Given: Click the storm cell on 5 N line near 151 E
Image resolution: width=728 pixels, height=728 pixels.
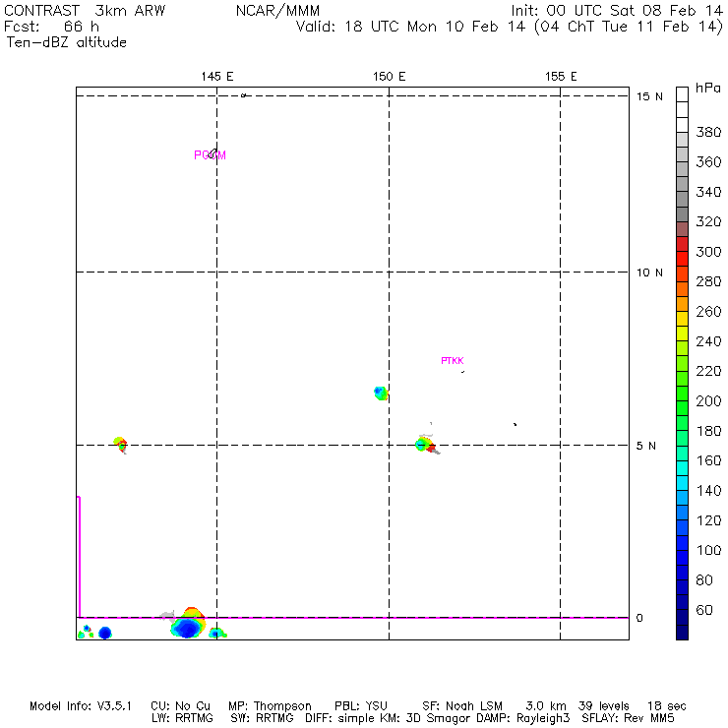Looking at the screenshot, I should point(426,445).
